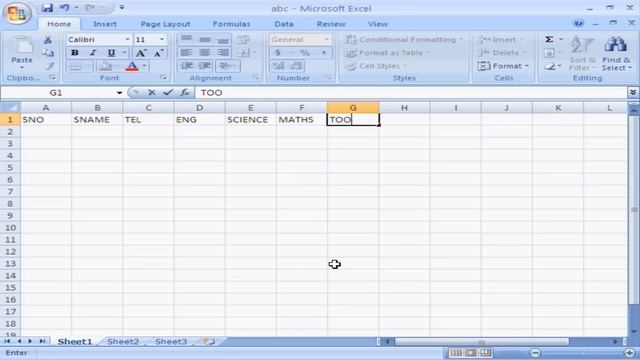
Task: Customize Quick Access Toolbar dropdown
Action: click(122, 8)
